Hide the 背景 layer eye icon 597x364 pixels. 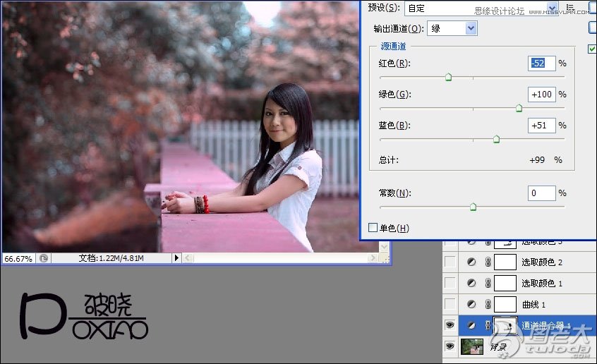[450, 346]
